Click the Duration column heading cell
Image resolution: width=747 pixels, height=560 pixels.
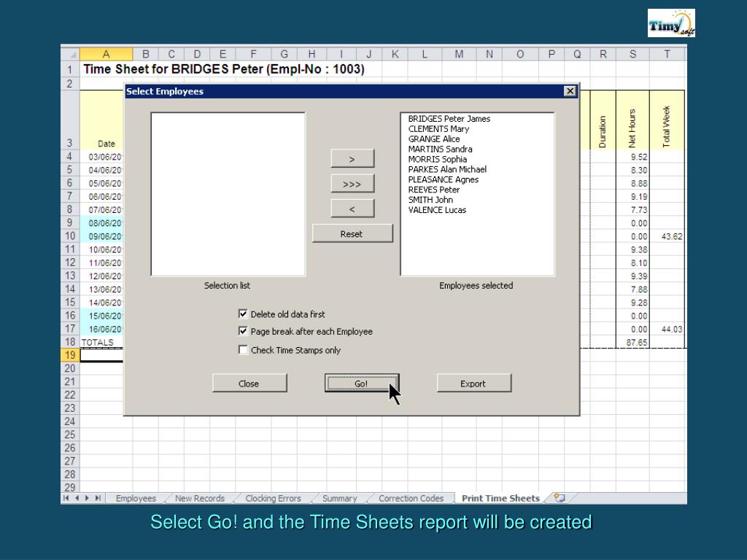(x=603, y=120)
